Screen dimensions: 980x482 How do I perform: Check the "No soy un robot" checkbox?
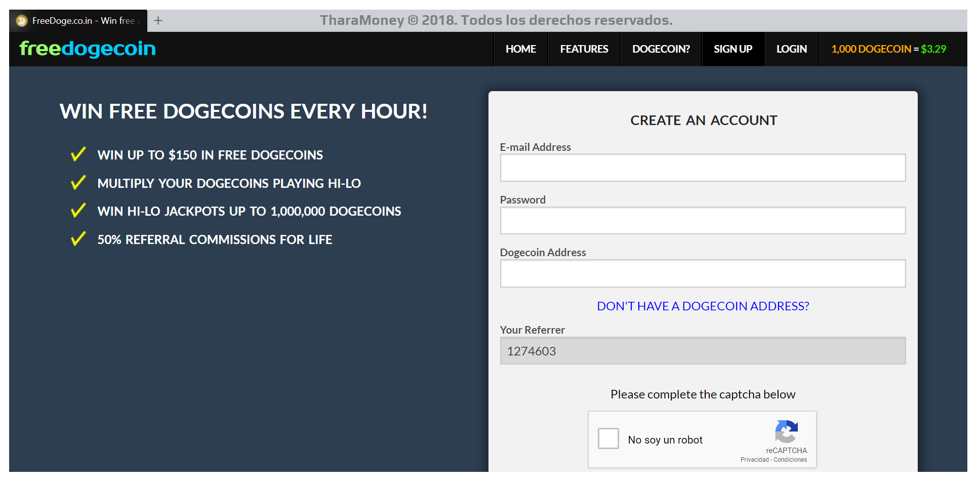click(608, 438)
